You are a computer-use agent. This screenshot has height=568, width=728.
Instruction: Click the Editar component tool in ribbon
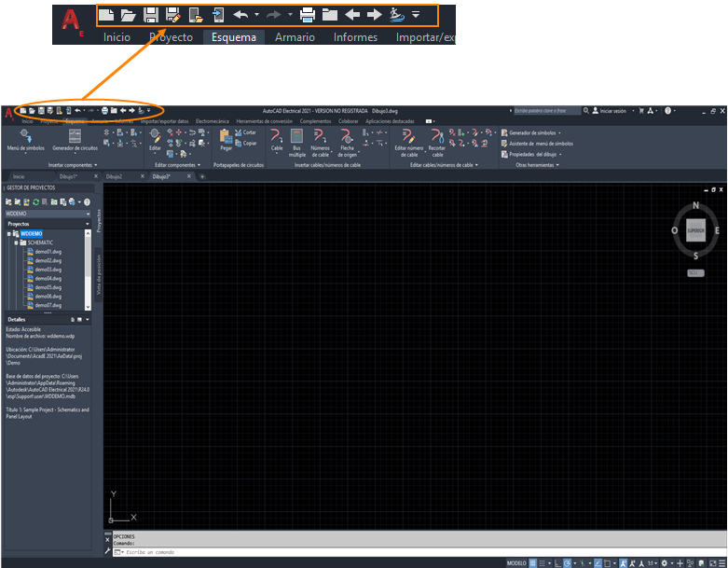155,140
